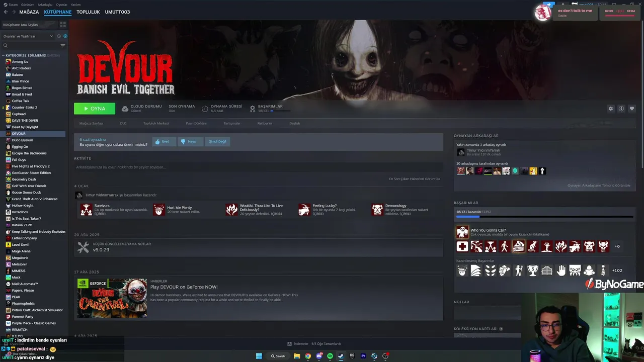The image size is (644, 362).
Task: Show the +102 locked achievements
Action: tap(617, 270)
